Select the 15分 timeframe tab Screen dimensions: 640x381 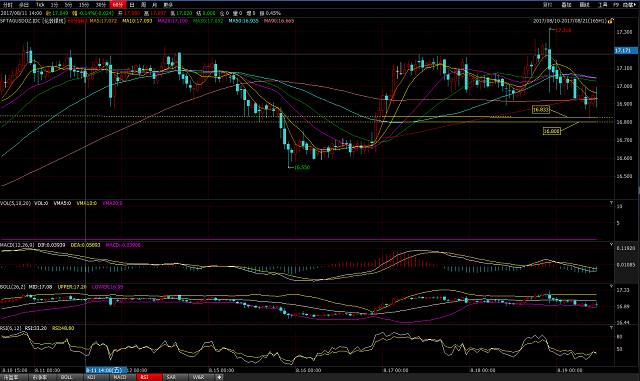click(x=84, y=4)
